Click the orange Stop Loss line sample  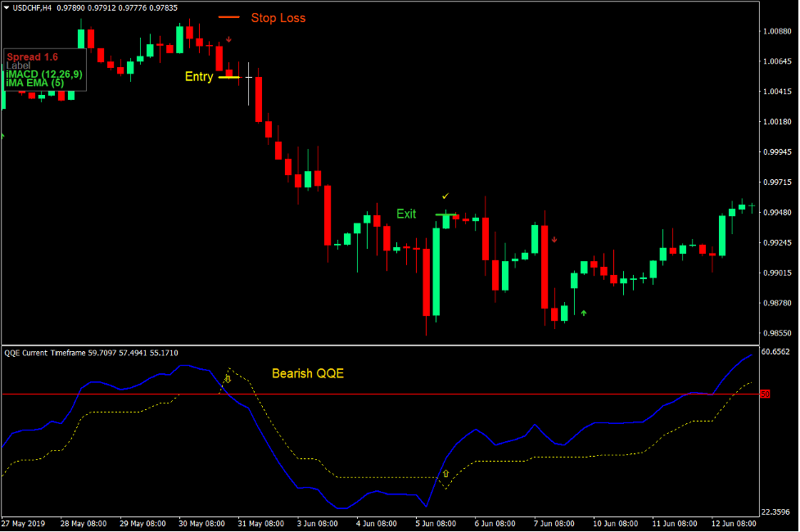228,16
